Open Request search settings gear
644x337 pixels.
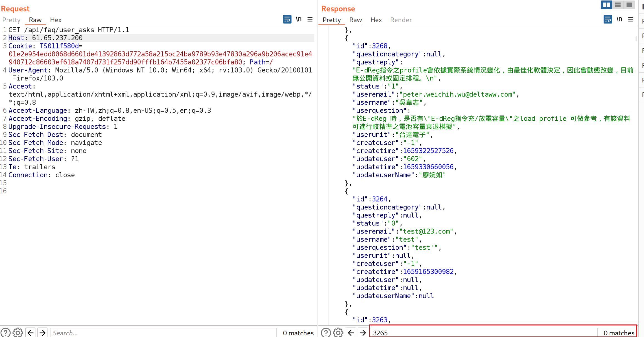[x=18, y=333]
